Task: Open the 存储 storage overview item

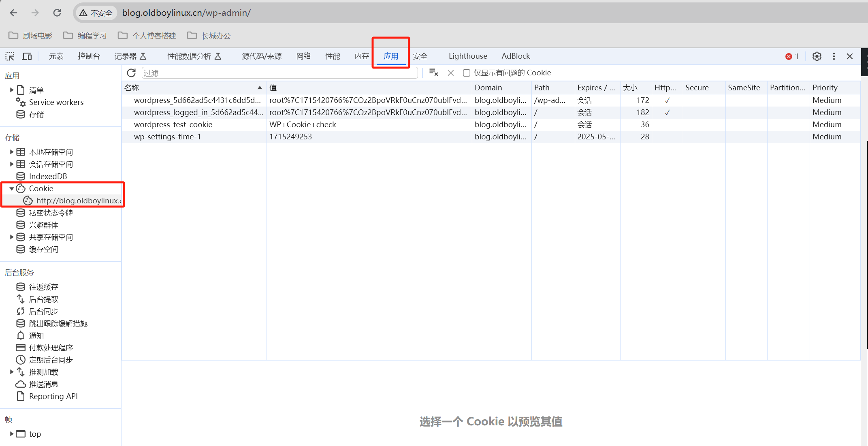Action: click(36, 114)
